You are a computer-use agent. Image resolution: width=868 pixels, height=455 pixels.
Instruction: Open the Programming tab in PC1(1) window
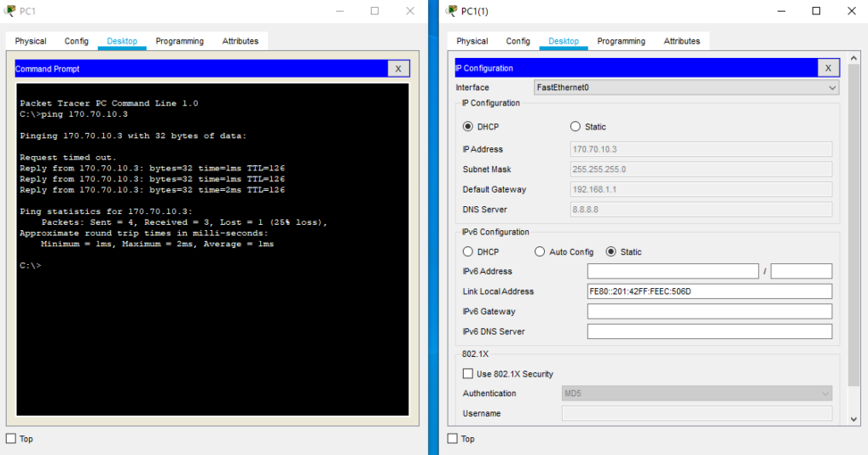pos(621,41)
